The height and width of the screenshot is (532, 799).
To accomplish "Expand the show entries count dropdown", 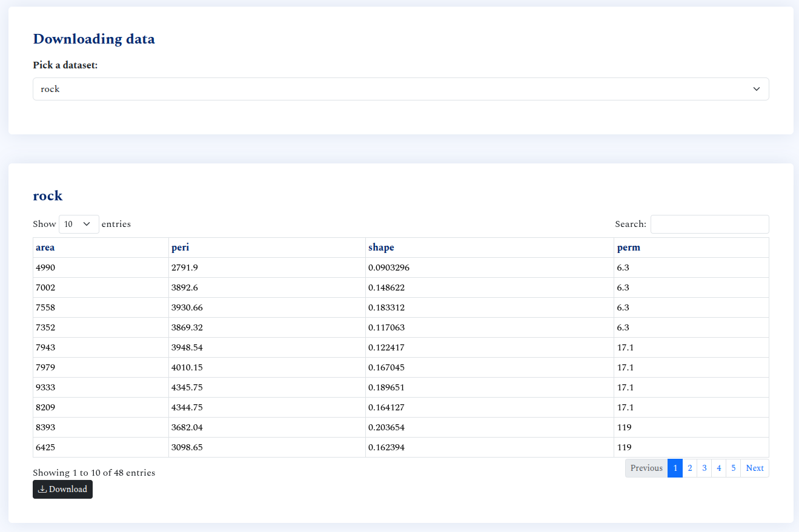I will click(79, 224).
